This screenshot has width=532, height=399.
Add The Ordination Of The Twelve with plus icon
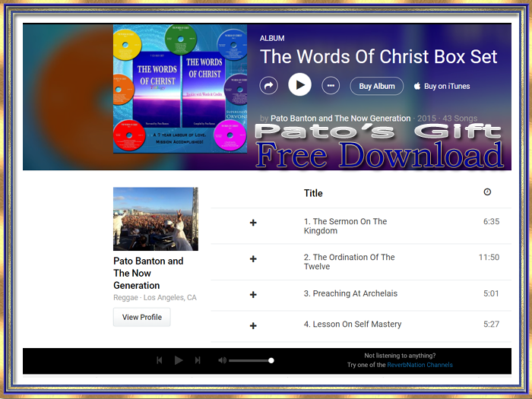[x=253, y=259]
